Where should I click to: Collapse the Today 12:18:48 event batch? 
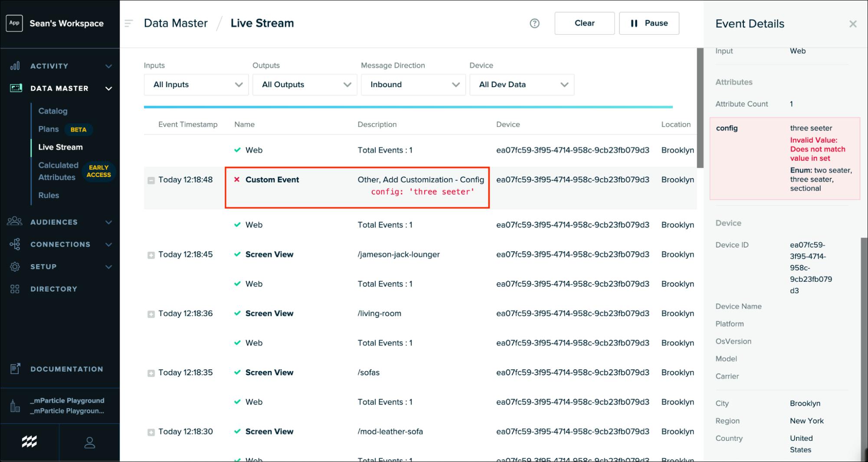pos(151,180)
